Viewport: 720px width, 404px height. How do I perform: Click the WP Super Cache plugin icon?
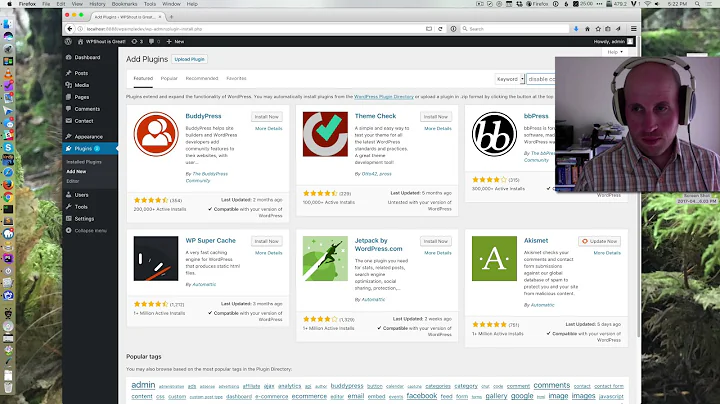tap(156, 258)
